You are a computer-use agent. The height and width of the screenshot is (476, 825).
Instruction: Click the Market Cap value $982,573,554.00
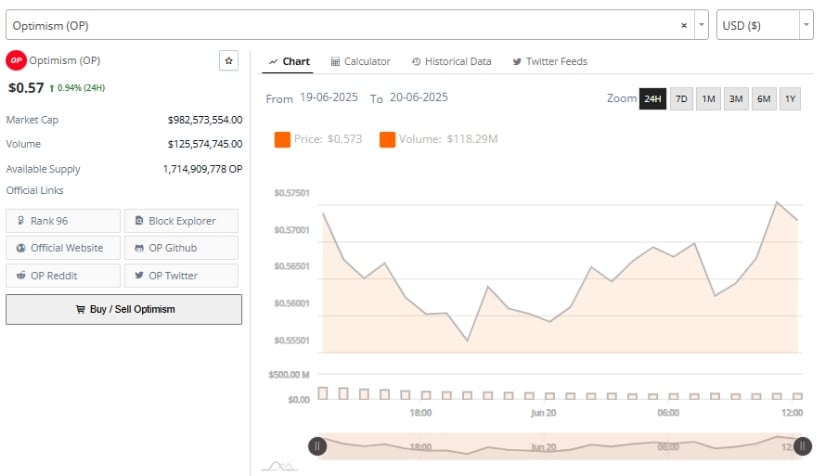click(x=205, y=120)
